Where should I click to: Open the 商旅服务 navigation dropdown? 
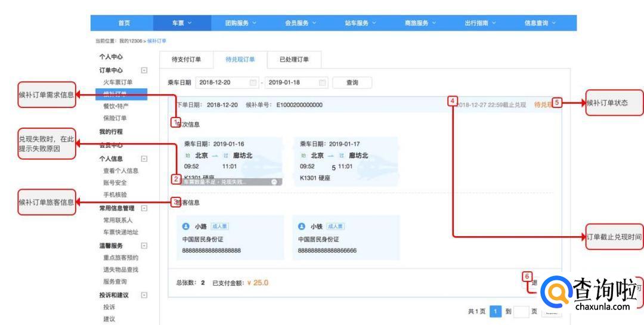tap(420, 23)
